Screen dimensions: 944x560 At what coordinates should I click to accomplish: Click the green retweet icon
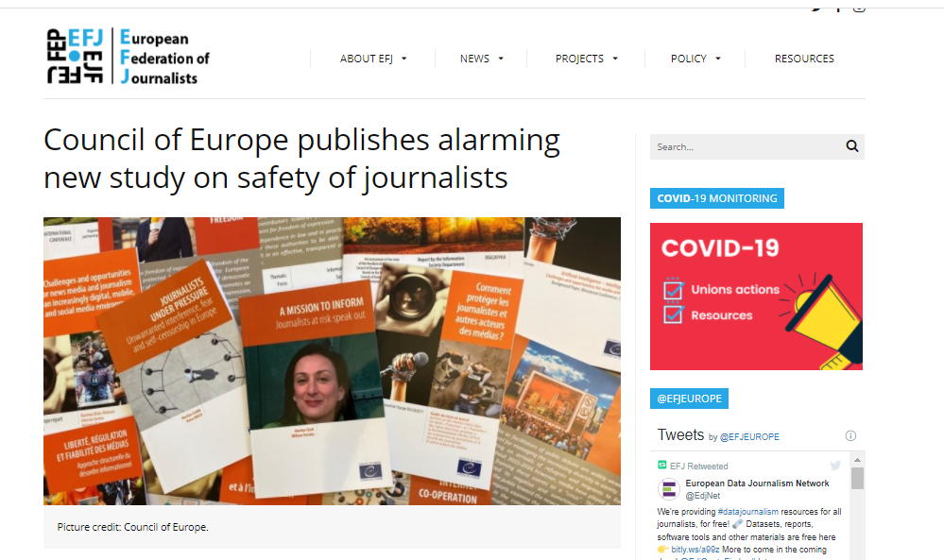(662, 466)
